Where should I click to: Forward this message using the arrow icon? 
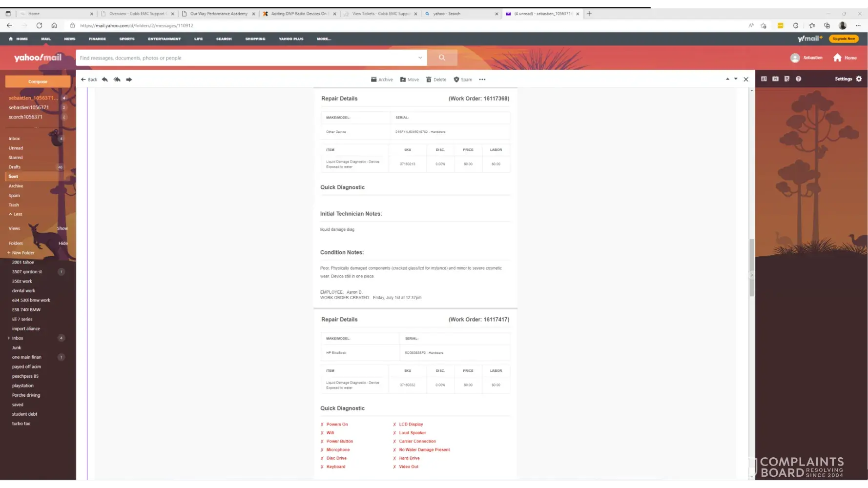129,80
